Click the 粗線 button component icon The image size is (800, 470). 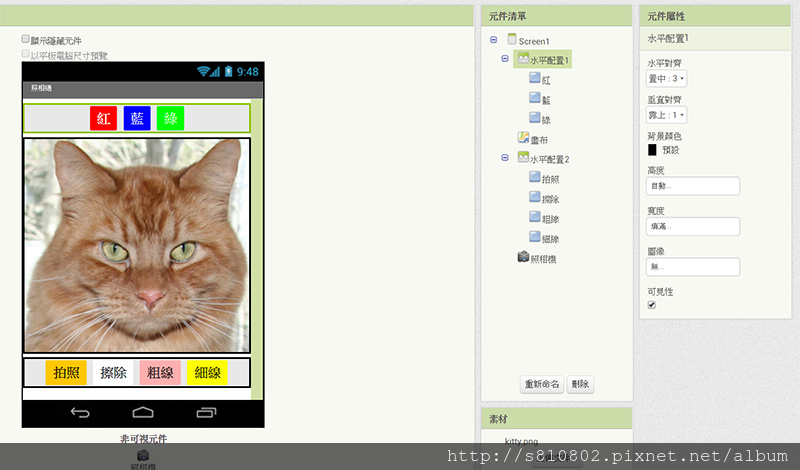point(535,217)
